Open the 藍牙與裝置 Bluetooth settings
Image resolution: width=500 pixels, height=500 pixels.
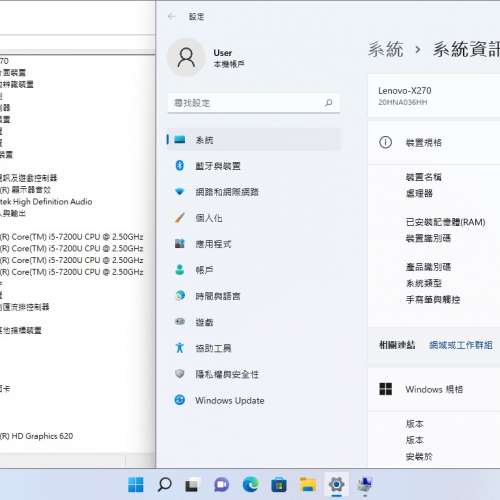(254, 166)
